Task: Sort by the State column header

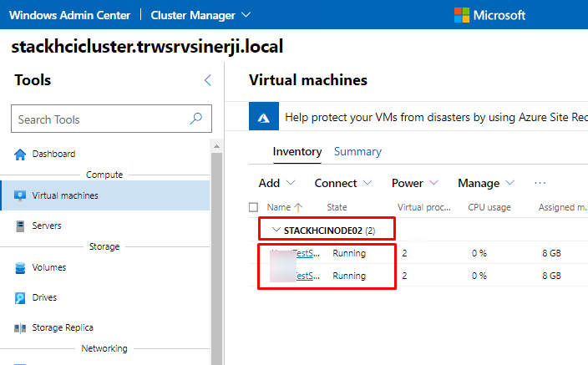Action: 337,207
